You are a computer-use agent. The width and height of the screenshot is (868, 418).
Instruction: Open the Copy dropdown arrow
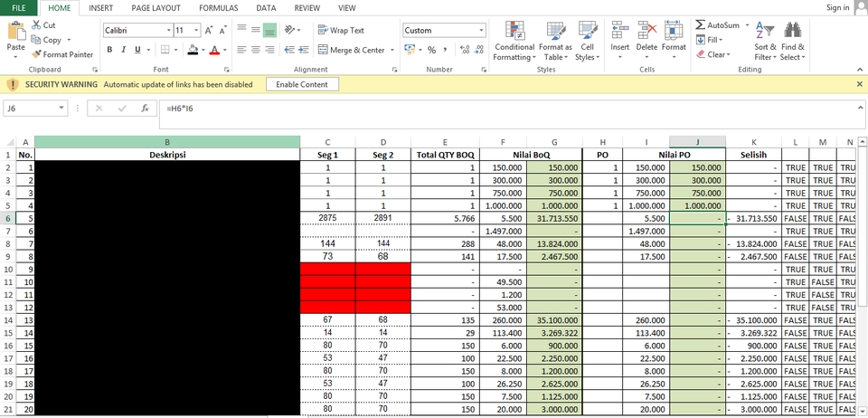70,40
